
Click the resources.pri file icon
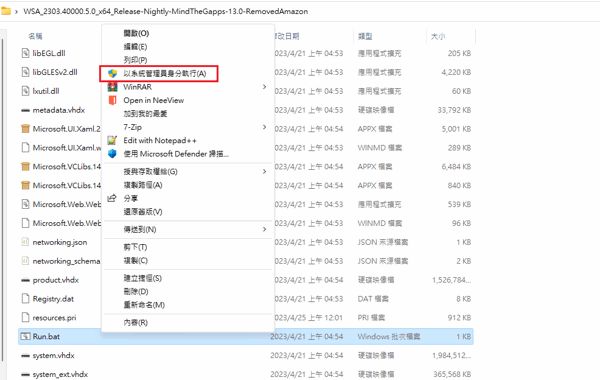(25, 317)
